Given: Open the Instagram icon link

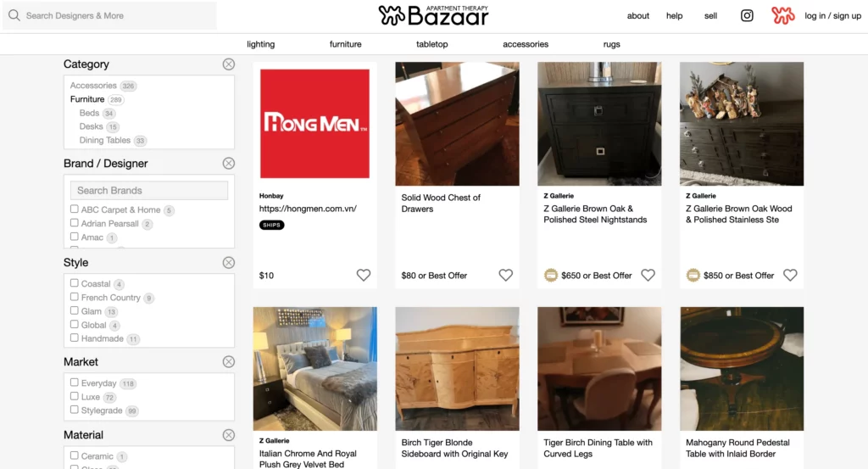Looking at the screenshot, I should point(747,15).
